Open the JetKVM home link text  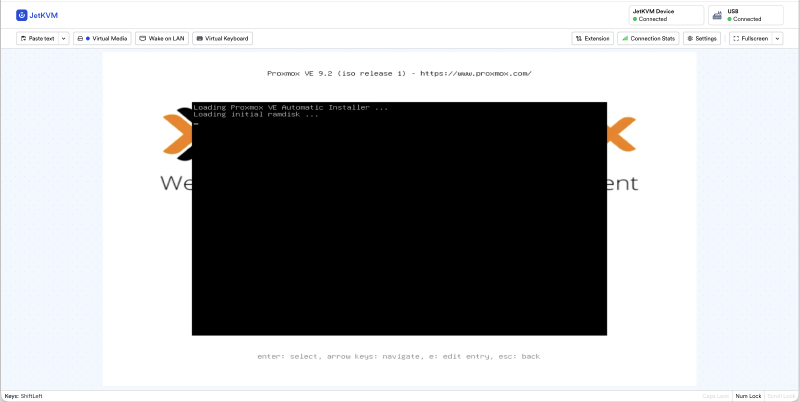click(43, 15)
